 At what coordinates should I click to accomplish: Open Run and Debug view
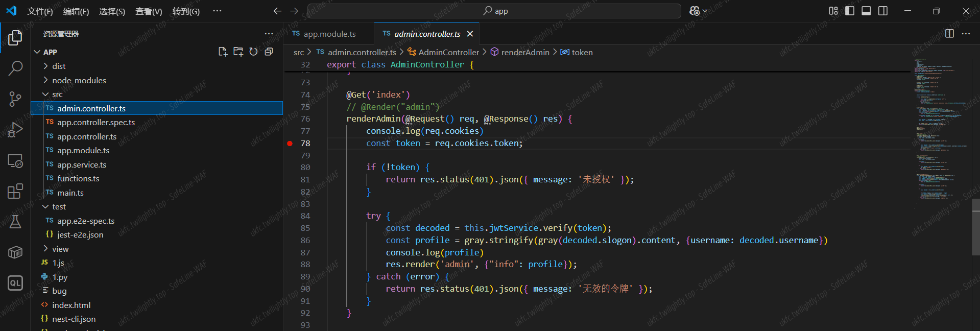15,130
